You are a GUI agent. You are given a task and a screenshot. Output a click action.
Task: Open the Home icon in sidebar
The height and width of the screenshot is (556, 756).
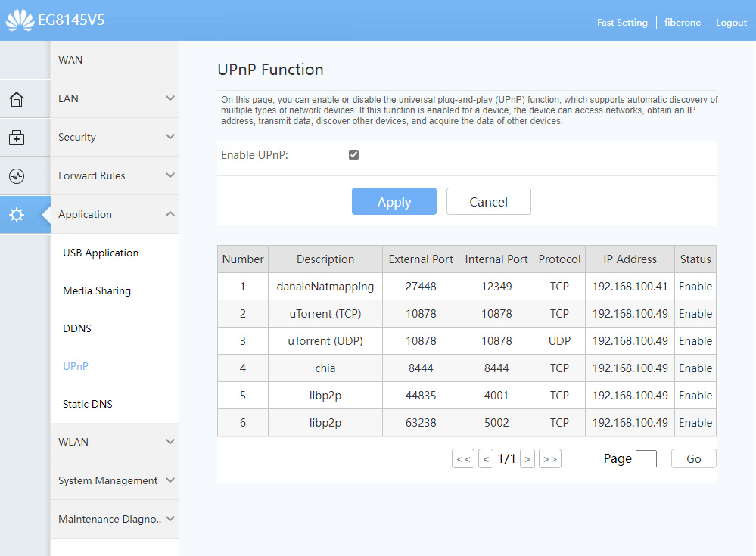pos(17,99)
